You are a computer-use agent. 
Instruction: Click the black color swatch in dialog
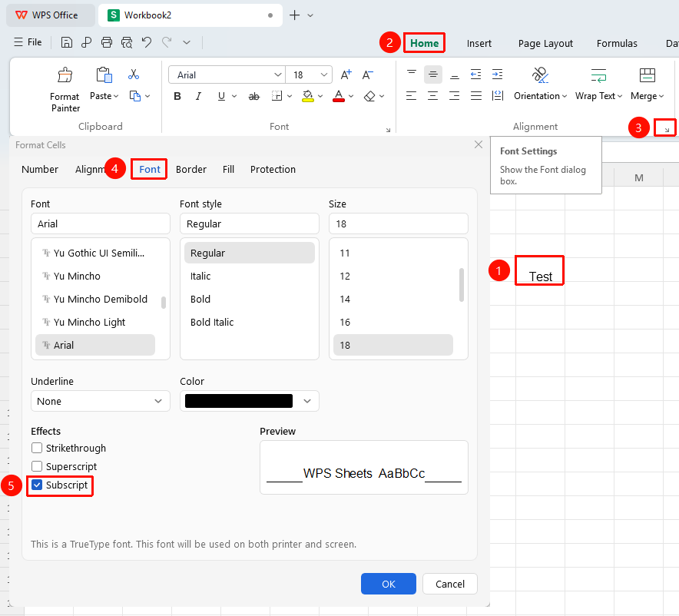tap(239, 401)
